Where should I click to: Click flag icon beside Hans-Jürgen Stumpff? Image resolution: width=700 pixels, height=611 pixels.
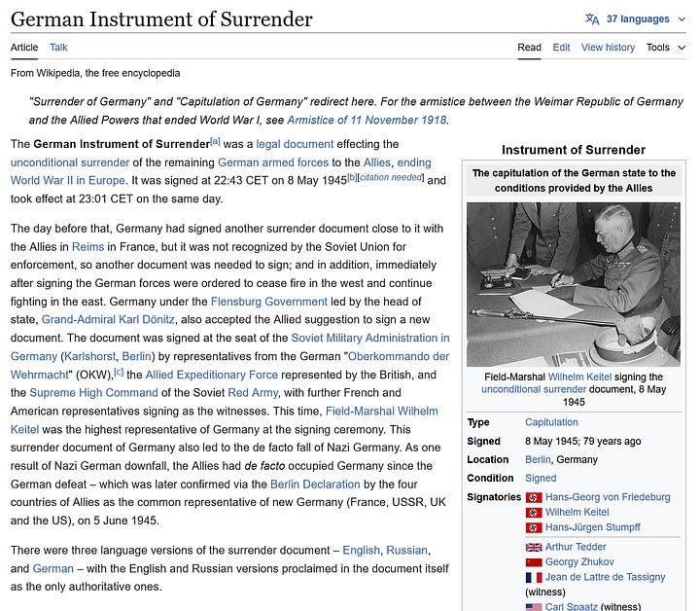pos(534,528)
